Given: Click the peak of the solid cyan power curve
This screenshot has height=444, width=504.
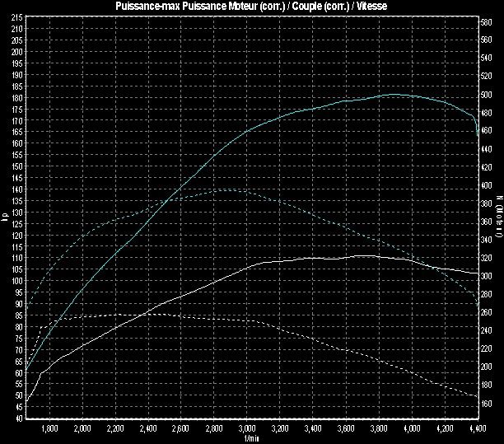Looking at the screenshot, I should (394, 95).
